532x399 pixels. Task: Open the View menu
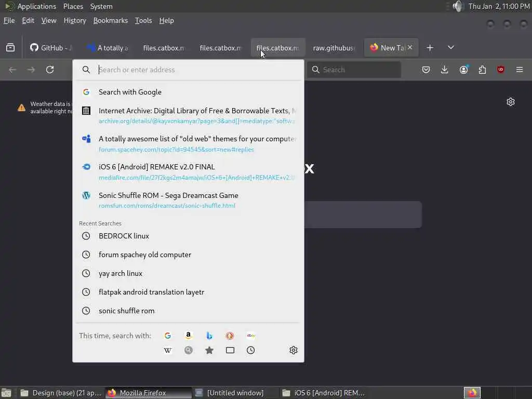point(49,21)
